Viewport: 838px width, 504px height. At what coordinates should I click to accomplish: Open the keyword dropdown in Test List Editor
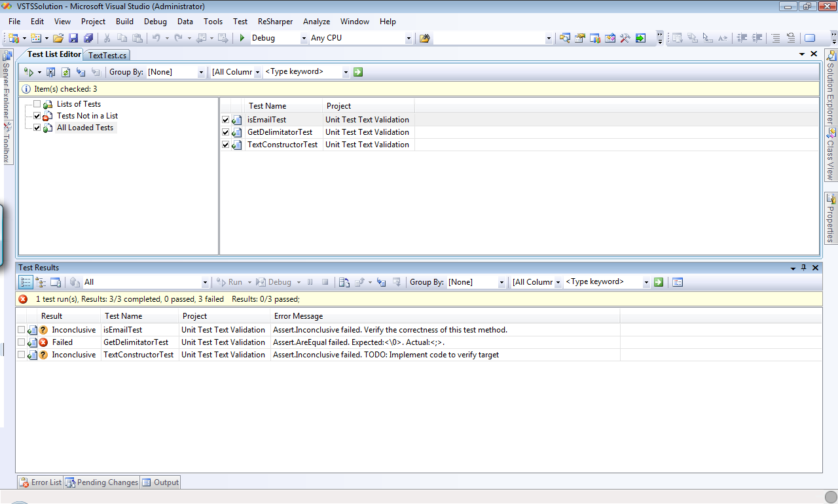click(346, 72)
